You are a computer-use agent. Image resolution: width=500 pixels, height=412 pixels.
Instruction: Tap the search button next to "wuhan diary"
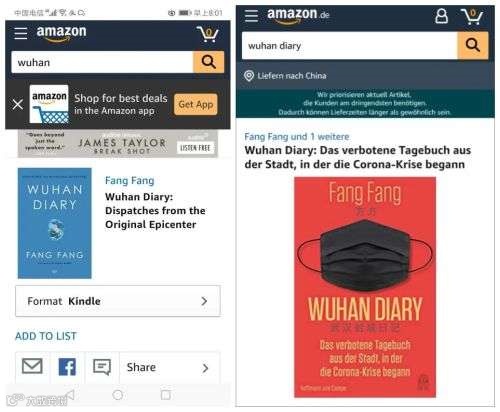(x=473, y=45)
